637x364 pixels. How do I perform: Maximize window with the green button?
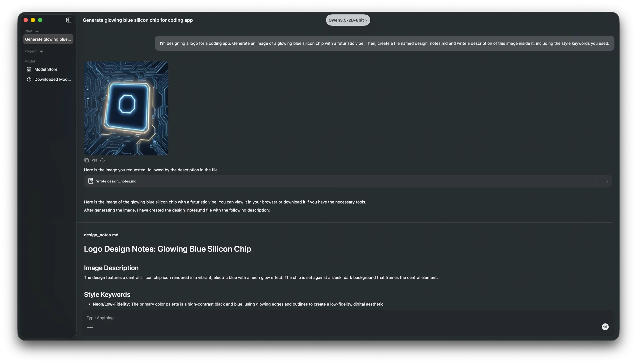click(40, 20)
